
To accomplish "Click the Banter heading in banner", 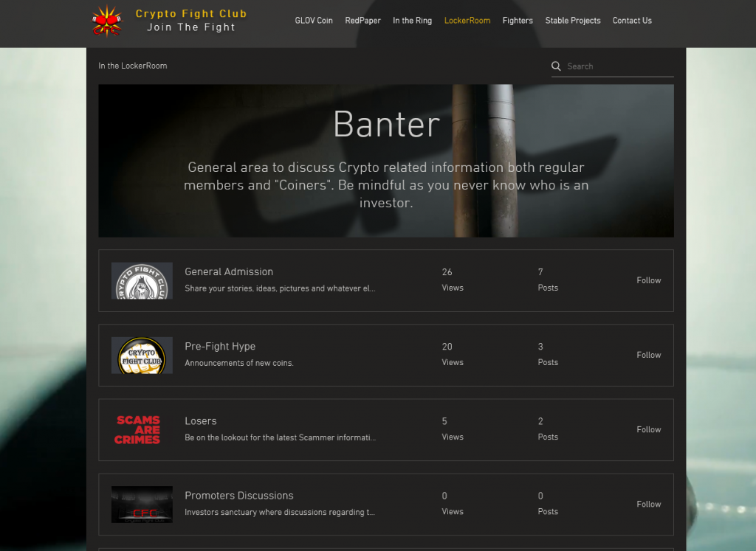I will (x=386, y=124).
